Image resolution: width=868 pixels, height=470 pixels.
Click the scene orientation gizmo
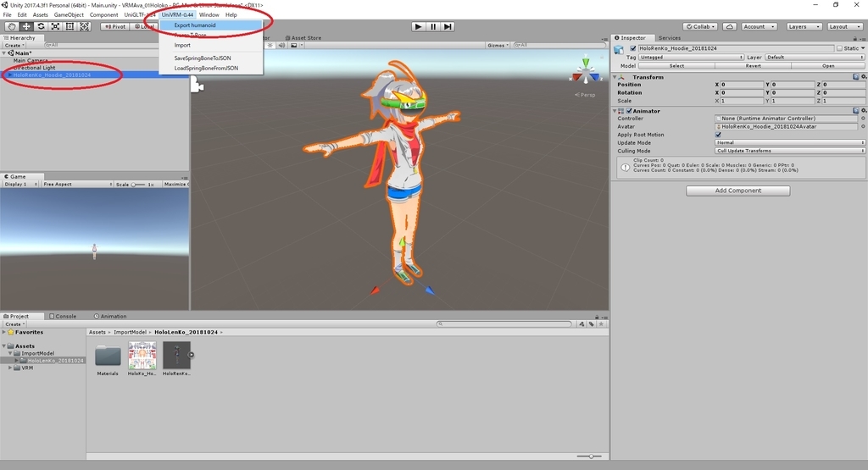(x=586, y=71)
